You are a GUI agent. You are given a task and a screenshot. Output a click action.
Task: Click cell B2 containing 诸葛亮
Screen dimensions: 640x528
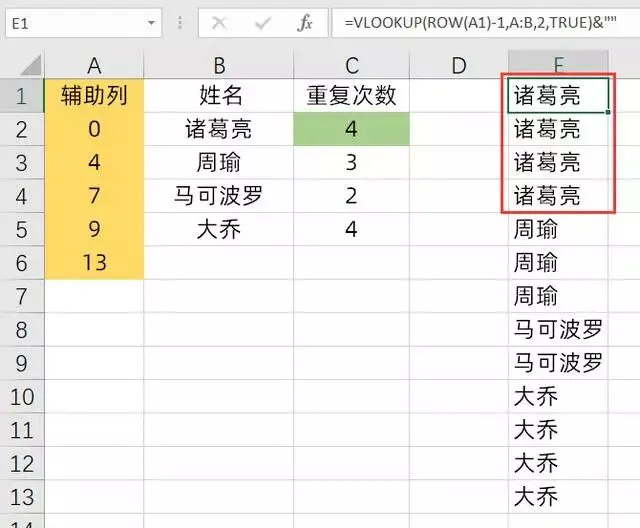click(219, 129)
